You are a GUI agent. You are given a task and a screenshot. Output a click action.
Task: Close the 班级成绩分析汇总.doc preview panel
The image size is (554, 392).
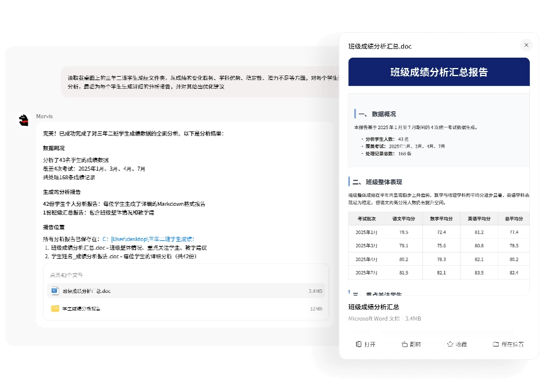(x=526, y=45)
